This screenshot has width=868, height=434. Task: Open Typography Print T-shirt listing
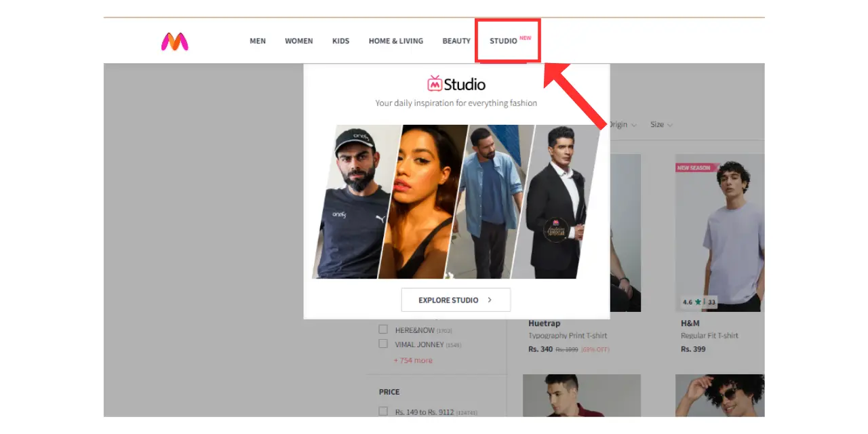(x=568, y=336)
